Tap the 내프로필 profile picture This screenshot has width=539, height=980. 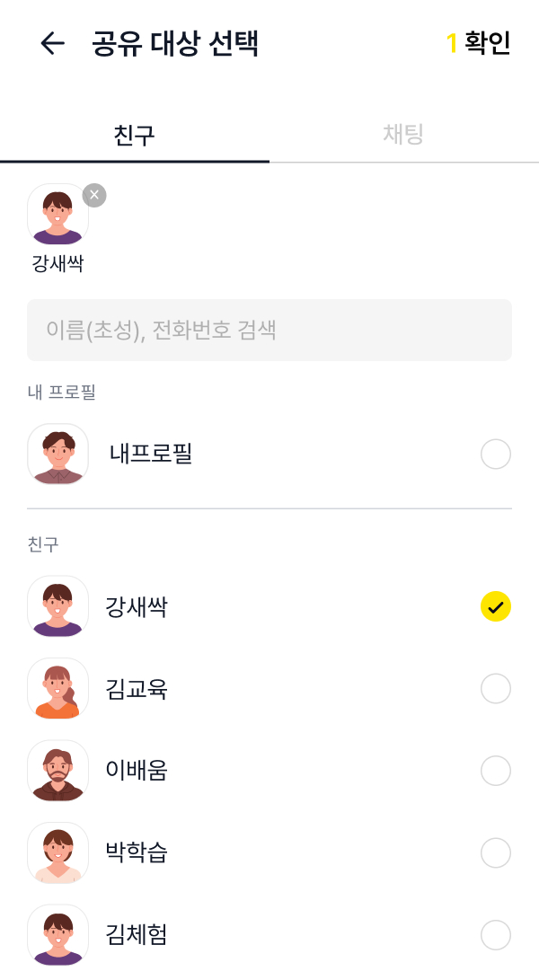point(57,455)
